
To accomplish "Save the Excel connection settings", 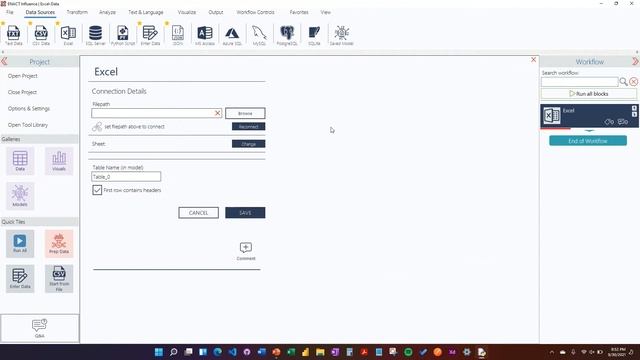I will tap(245, 213).
